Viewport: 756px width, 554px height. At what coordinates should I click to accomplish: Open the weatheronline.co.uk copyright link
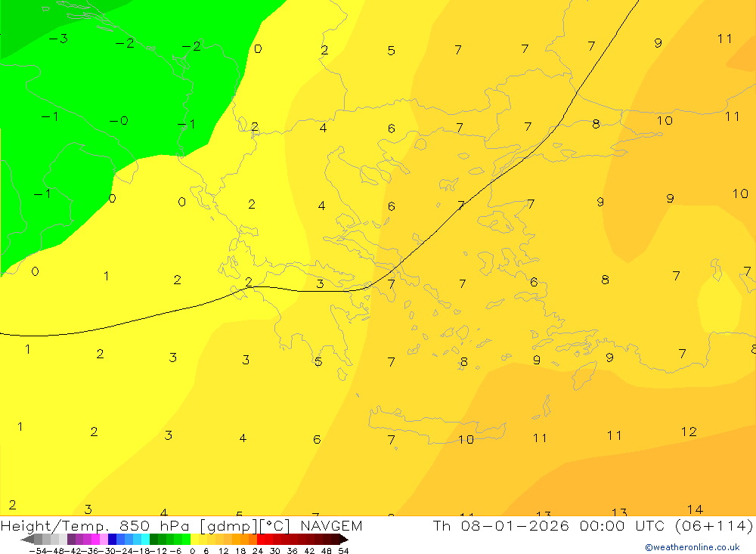(x=692, y=547)
